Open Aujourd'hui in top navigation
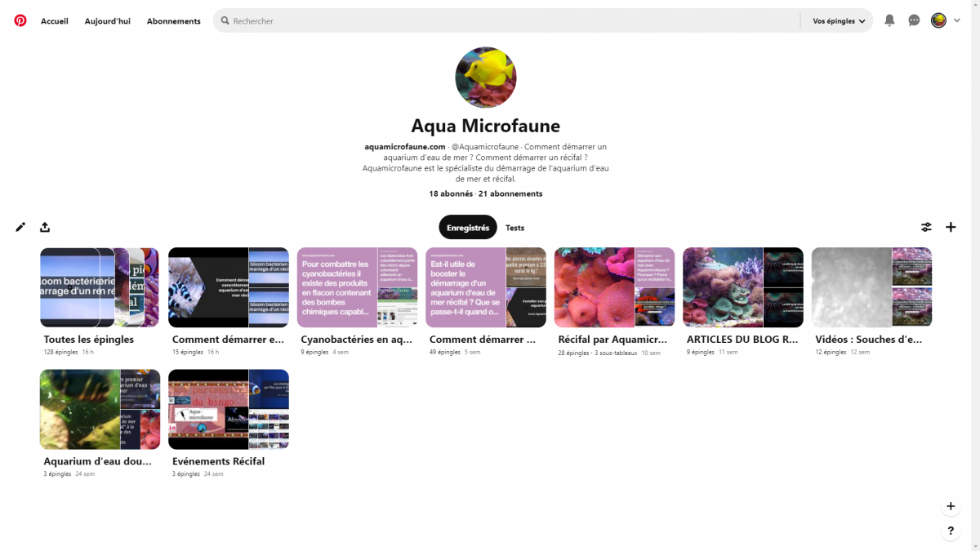The width and height of the screenshot is (980, 551). tap(108, 21)
